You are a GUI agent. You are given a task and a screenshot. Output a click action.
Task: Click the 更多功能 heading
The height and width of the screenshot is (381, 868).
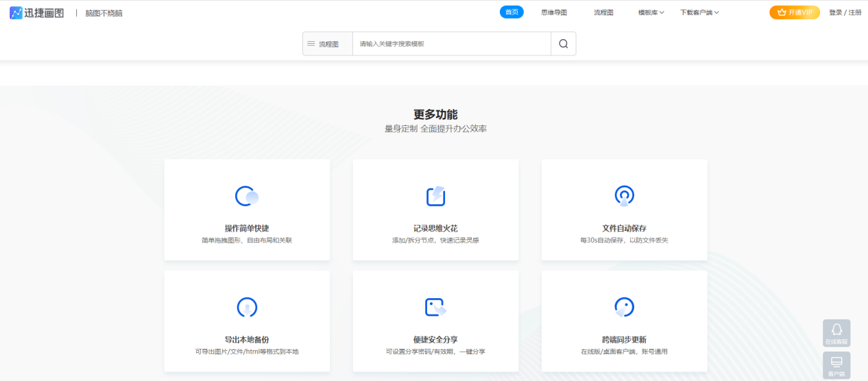pos(435,114)
